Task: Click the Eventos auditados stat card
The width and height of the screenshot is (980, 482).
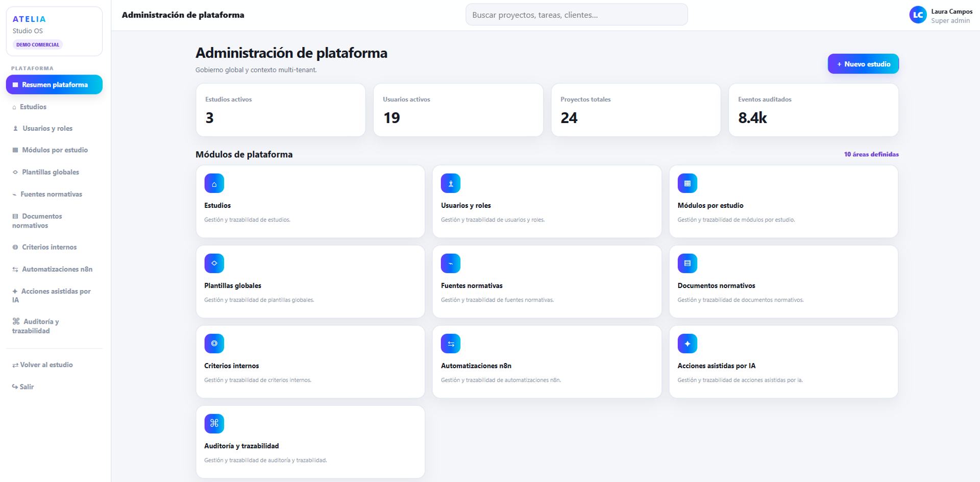Action: click(814, 110)
